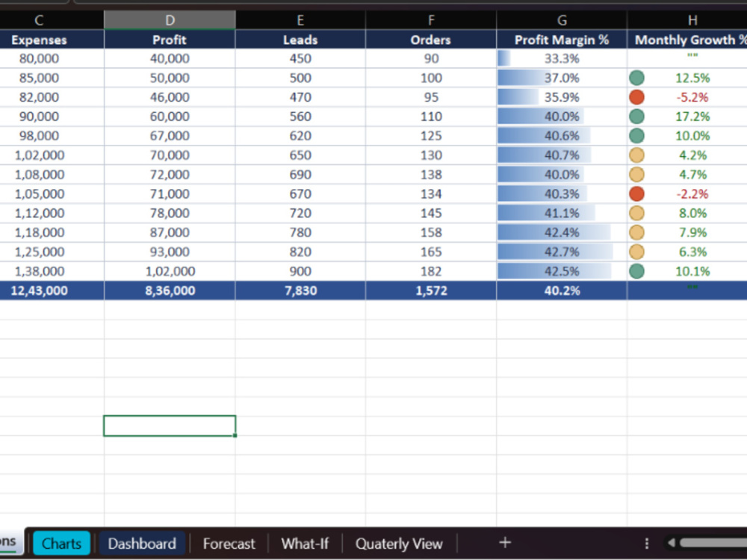Select column F header
747x560 pixels.
click(431, 20)
